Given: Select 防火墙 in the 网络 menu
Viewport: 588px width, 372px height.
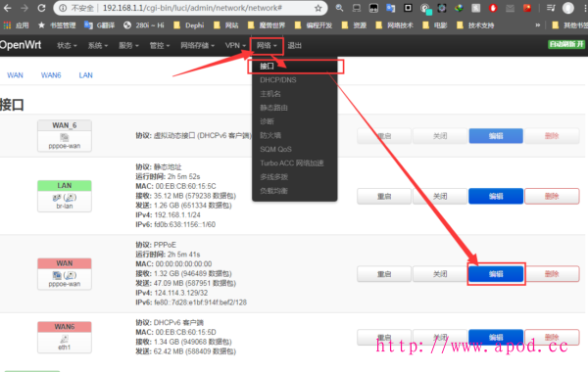Looking at the screenshot, I should click(x=295, y=136).
